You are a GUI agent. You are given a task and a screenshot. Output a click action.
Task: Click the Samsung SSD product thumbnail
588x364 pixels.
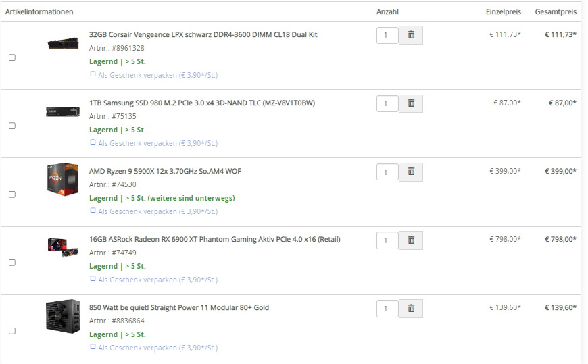[x=63, y=111]
